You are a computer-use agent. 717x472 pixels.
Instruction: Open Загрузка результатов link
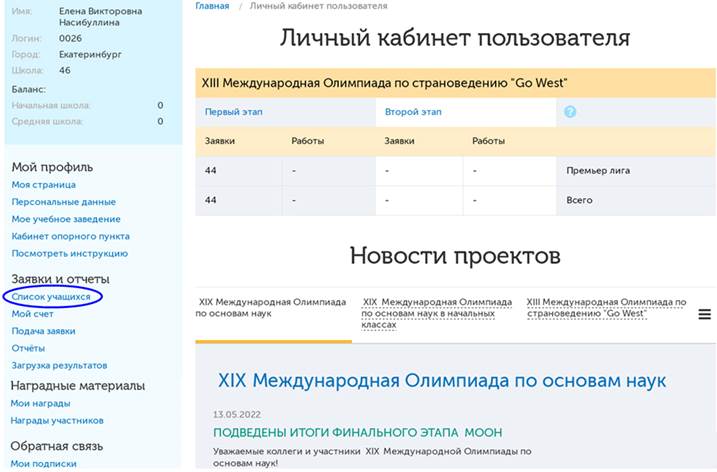click(59, 365)
